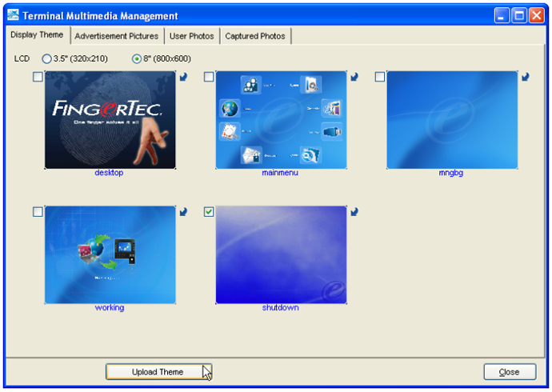Click the application icon in title bar

pyautogui.click(x=13, y=15)
